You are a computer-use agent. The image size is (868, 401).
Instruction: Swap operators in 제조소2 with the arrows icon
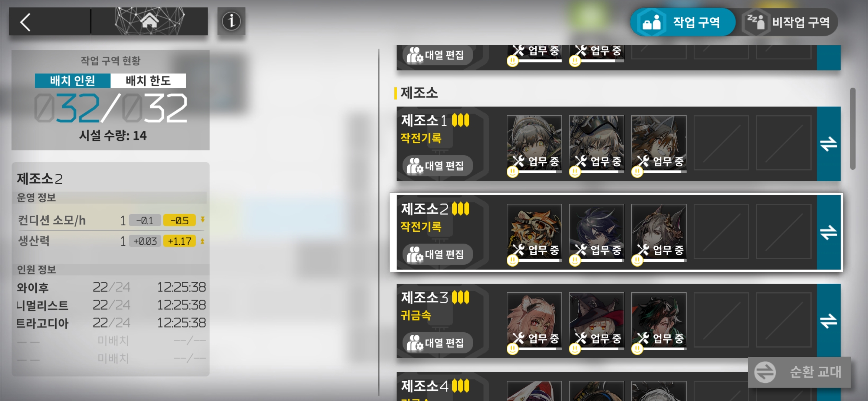click(828, 232)
